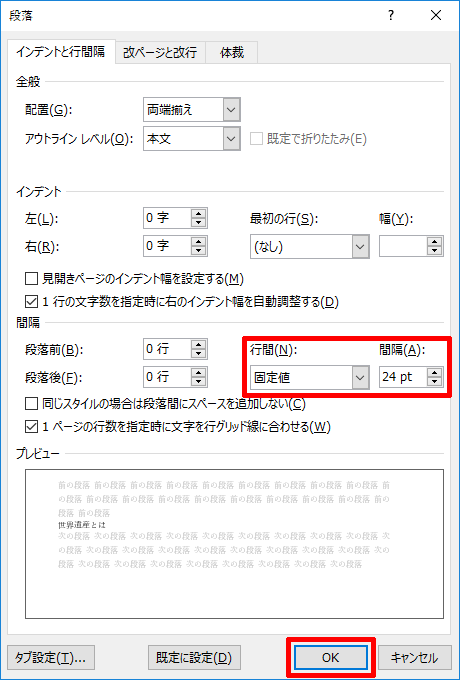Uncheck 文字を行グリッド線に合わせる checkbox
The image size is (460, 680).
point(31,427)
